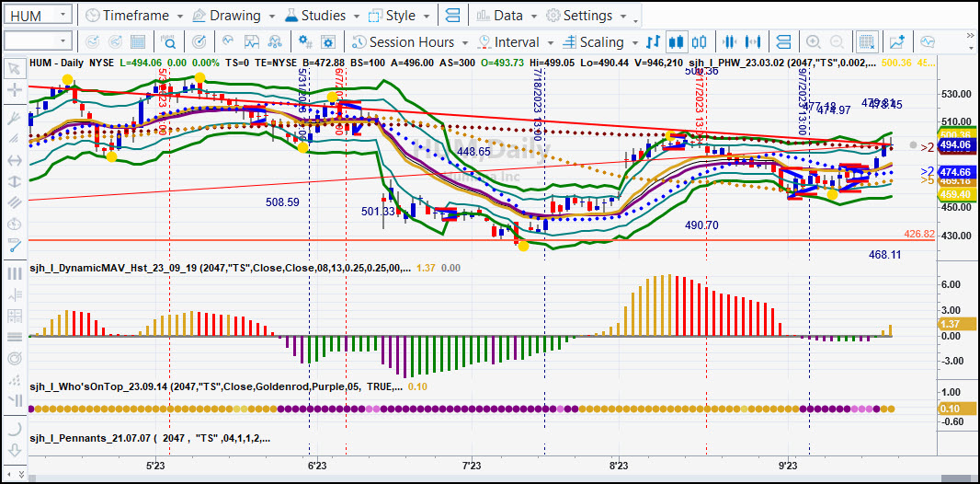Select the pitchfork drawing tool

pos(14,118)
